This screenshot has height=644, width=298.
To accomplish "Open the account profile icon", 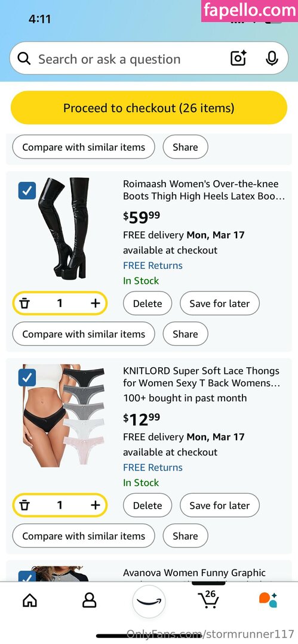I will click(x=90, y=600).
